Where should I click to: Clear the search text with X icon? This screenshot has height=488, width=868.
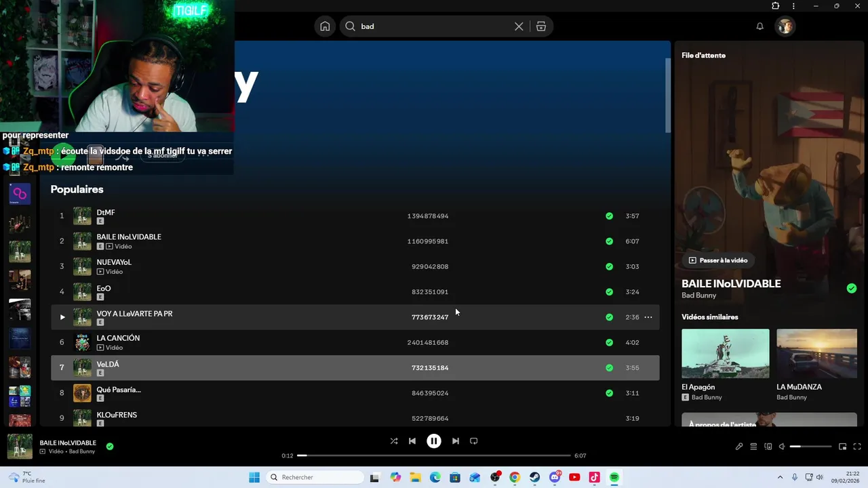[x=519, y=26]
